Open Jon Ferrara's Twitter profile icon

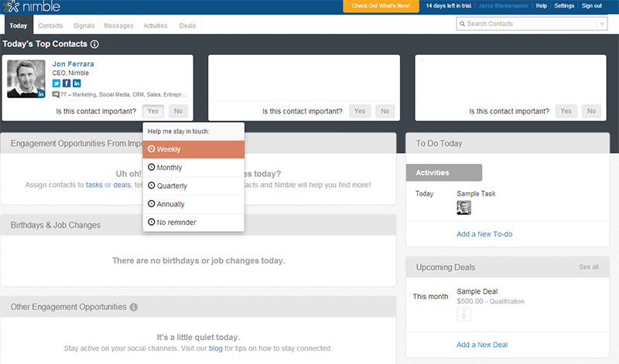(56, 83)
